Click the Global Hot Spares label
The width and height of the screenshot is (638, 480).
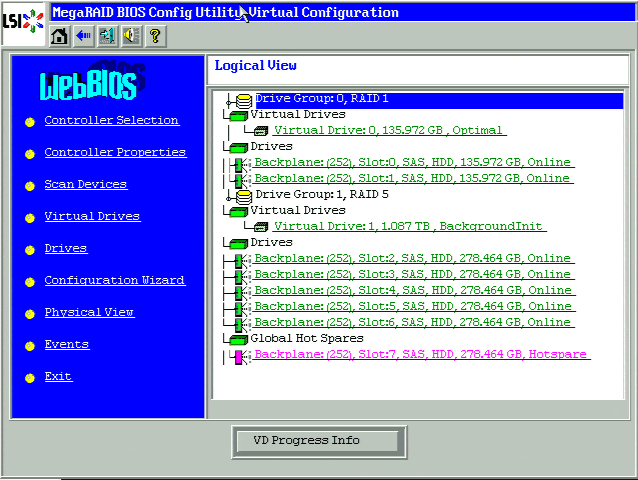[307, 339]
